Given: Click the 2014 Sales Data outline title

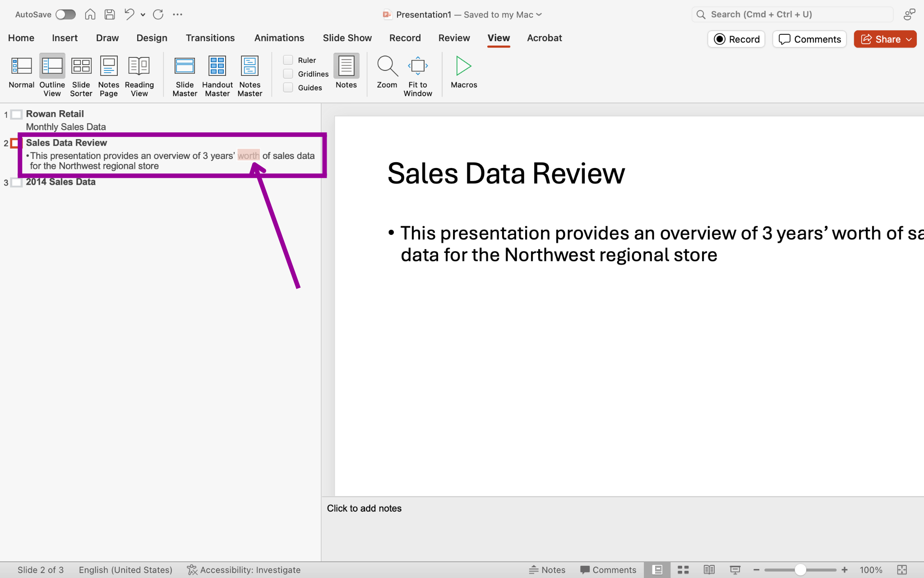Looking at the screenshot, I should click(x=60, y=182).
